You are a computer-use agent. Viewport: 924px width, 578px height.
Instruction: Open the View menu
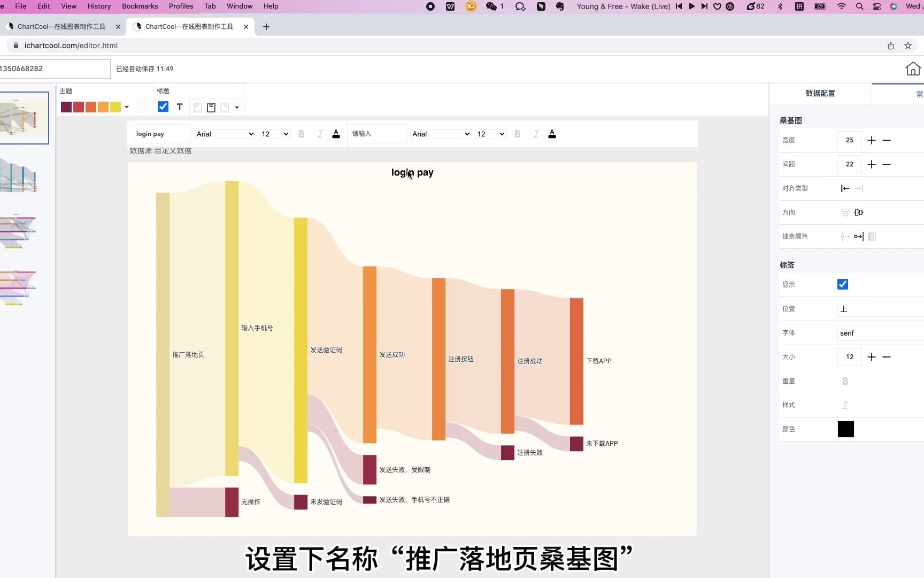tap(69, 6)
